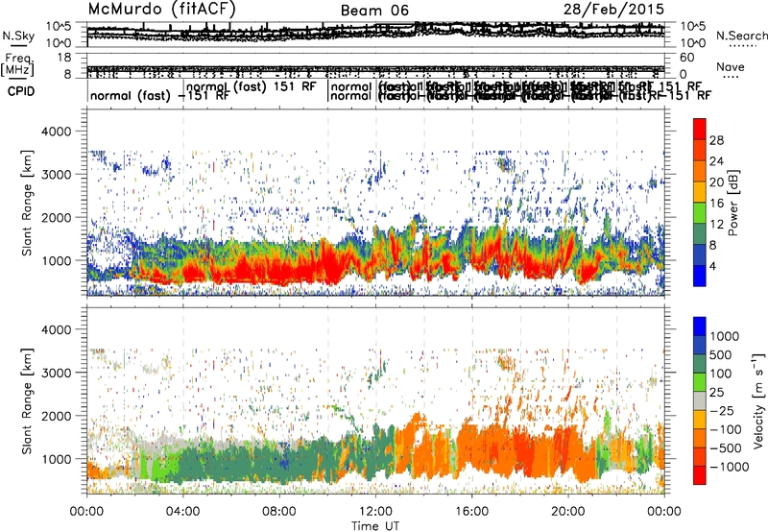768x532 pixels.
Task: Click the Slant Range label of velocity panel
Action: tap(27, 400)
